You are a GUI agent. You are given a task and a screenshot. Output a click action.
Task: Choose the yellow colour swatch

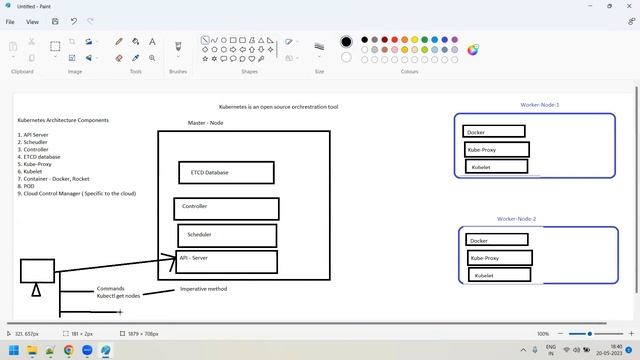click(x=415, y=40)
